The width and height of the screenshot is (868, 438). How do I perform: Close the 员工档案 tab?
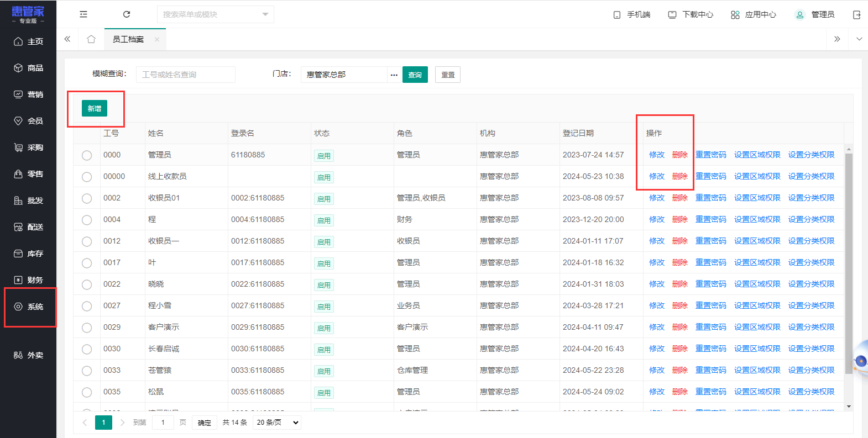click(157, 39)
